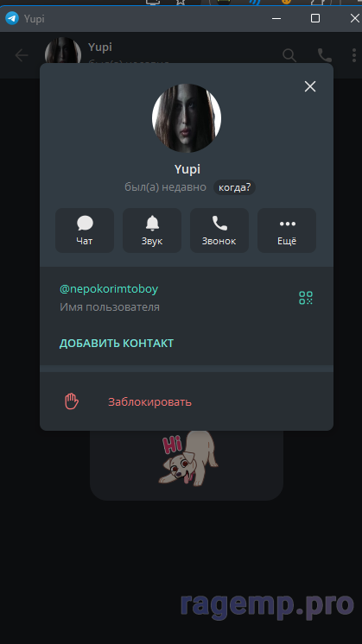Open the large Yupi profile photo
Screen dimensions: 362x644
187,118
